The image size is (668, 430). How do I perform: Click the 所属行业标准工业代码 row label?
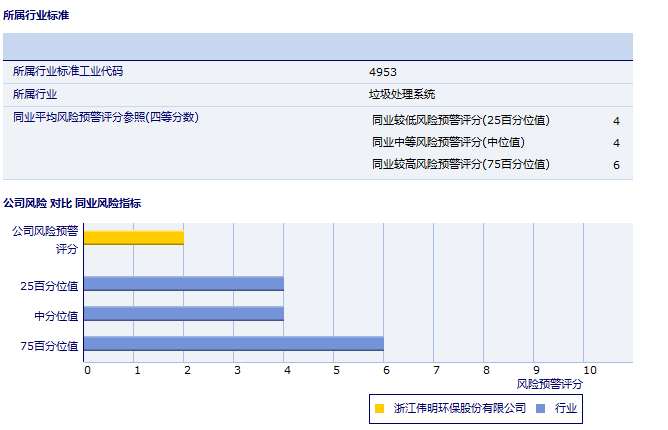point(68,72)
